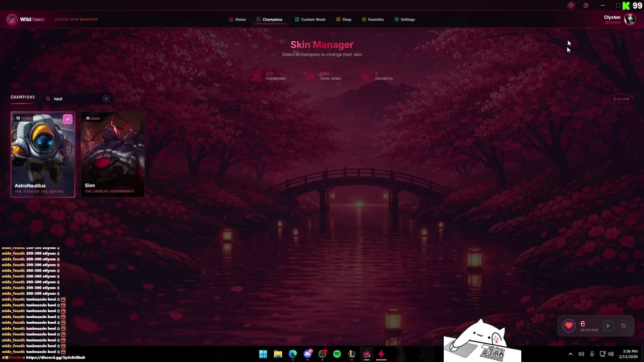644x362 pixels.
Task: Open League of Legends from the taskbar
Action: (352, 354)
